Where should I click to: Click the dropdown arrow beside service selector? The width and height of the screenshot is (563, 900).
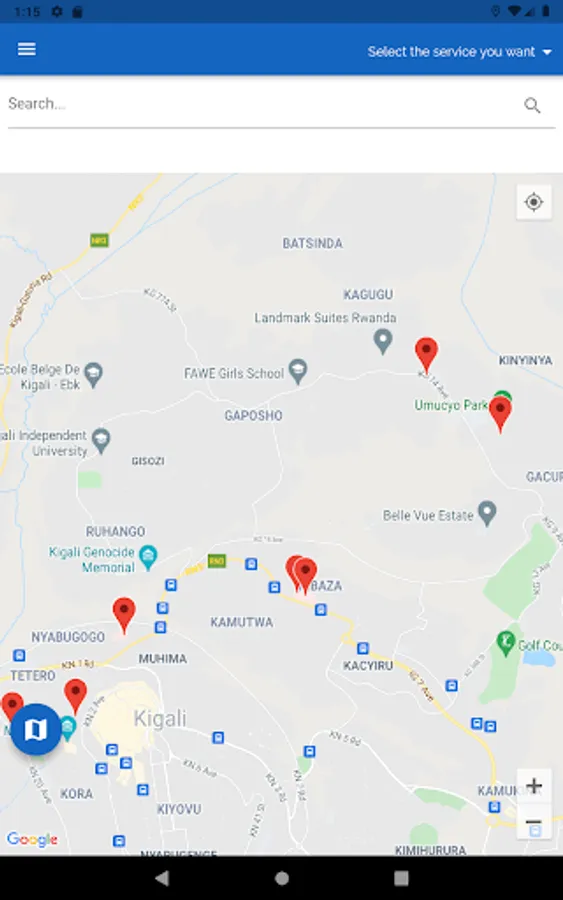coord(547,52)
